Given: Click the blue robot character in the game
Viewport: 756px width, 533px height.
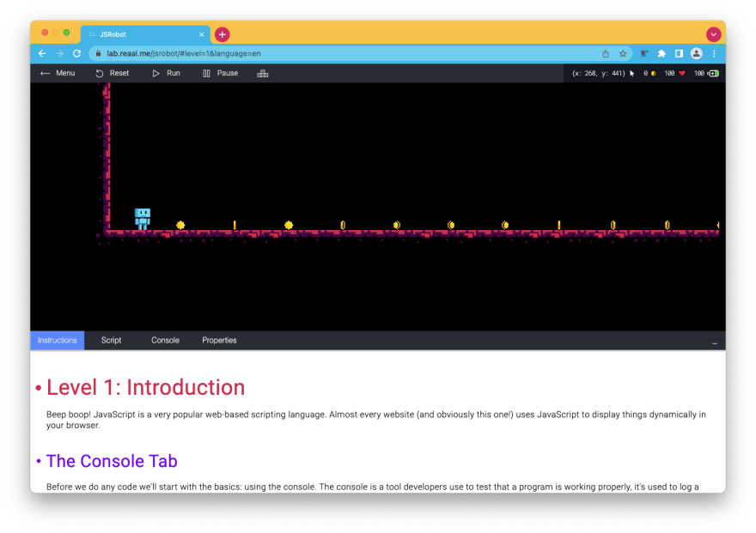Looking at the screenshot, I should click(143, 219).
